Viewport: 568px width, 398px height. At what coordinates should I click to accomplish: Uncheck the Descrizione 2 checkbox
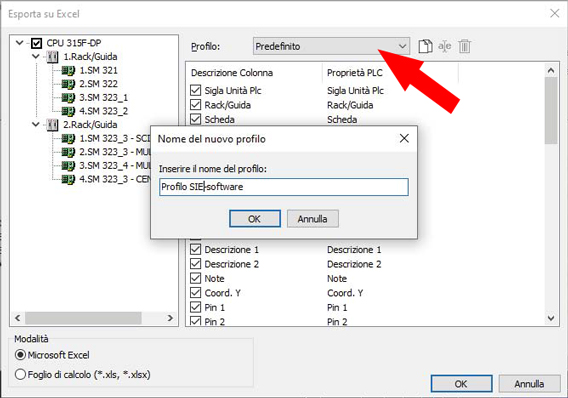click(x=196, y=264)
